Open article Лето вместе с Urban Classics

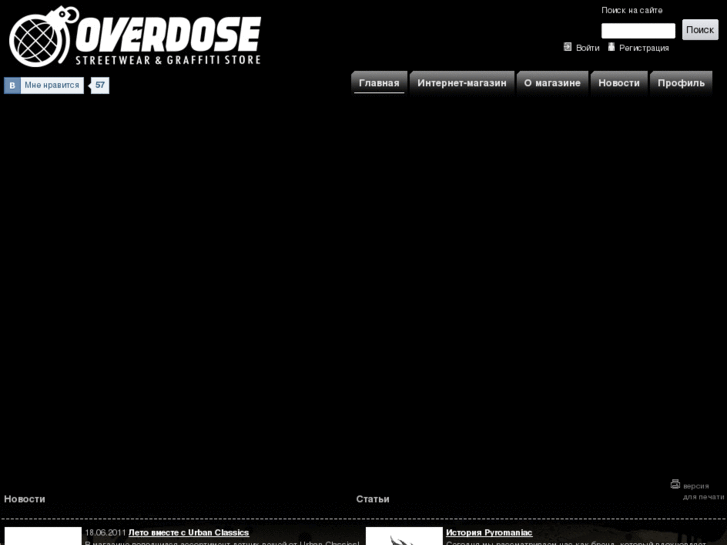click(189, 532)
